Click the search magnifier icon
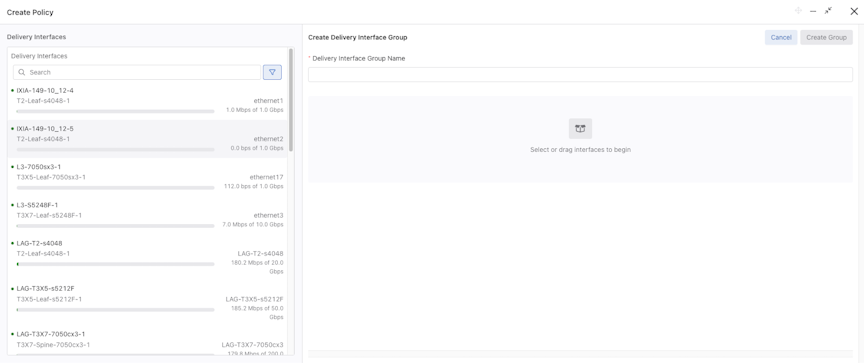This screenshot has width=864, height=363. (x=21, y=72)
